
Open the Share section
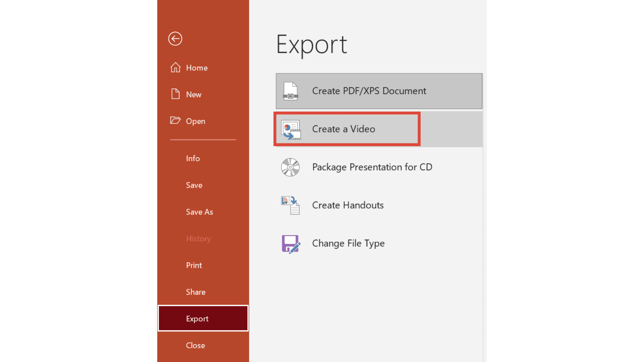(x=203, y=292)
